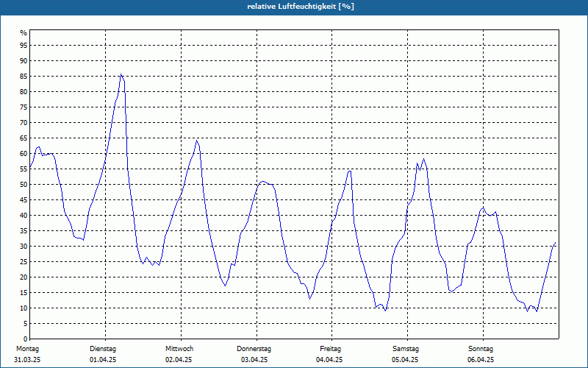Click the 35 y-axis label
588x368 pixels.
[24, 231]
